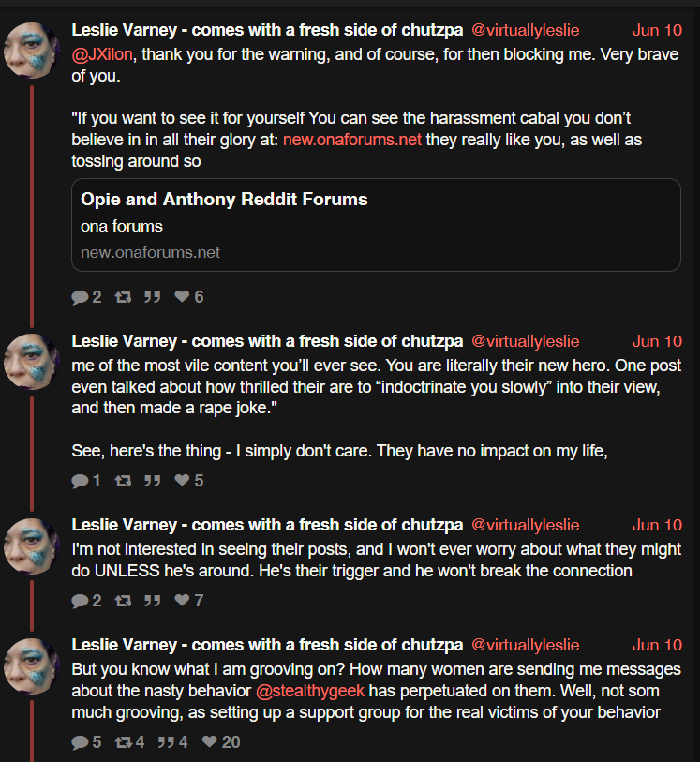Click Leslie Varney's avatar on the first tweet

click(x=32, y=51)
